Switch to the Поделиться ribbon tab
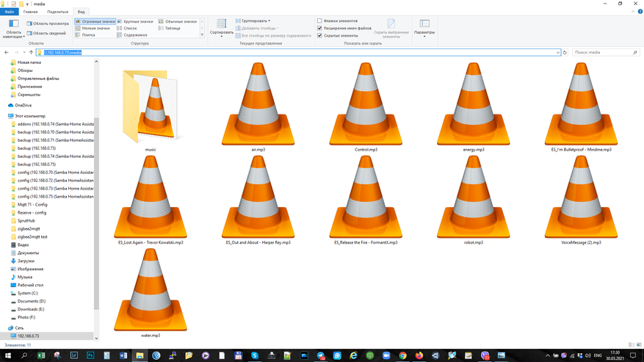This screenshot has width=644, height=362. 57,12
